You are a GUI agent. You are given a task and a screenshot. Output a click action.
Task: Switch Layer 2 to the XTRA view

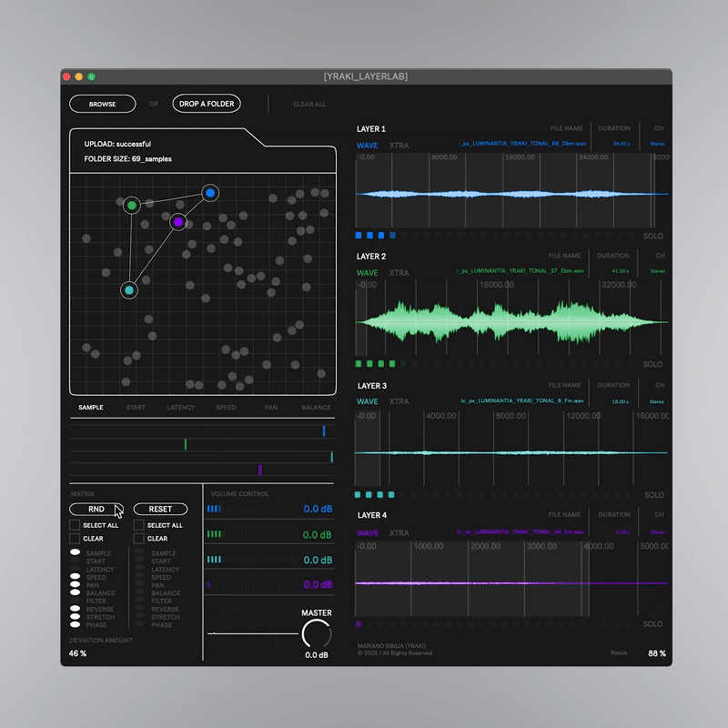[399, 273]
